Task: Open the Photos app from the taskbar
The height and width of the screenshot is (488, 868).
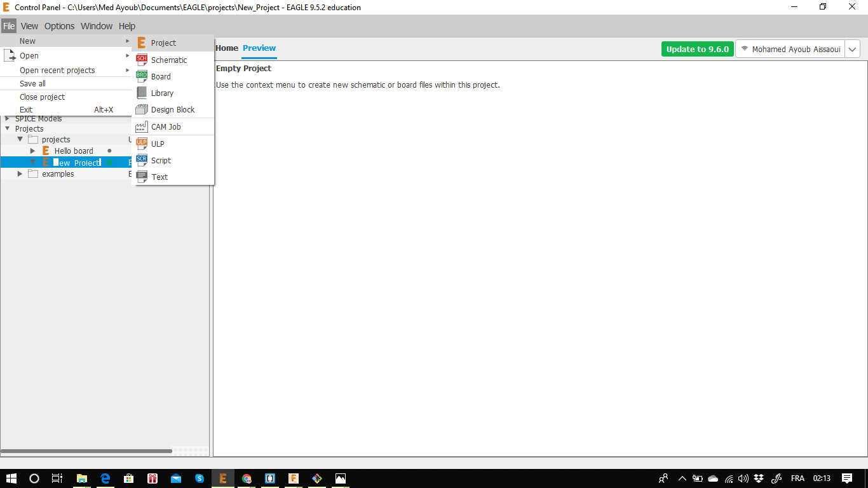Action: pyautogui.click(x=341, y=478)
